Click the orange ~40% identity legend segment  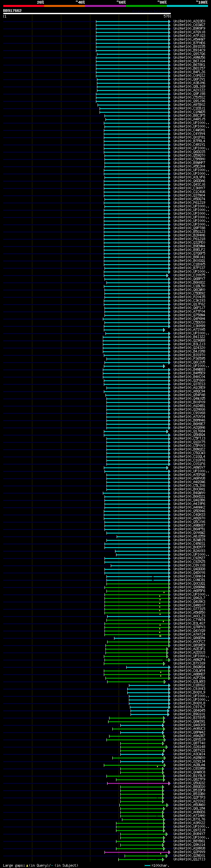point(64,6)
